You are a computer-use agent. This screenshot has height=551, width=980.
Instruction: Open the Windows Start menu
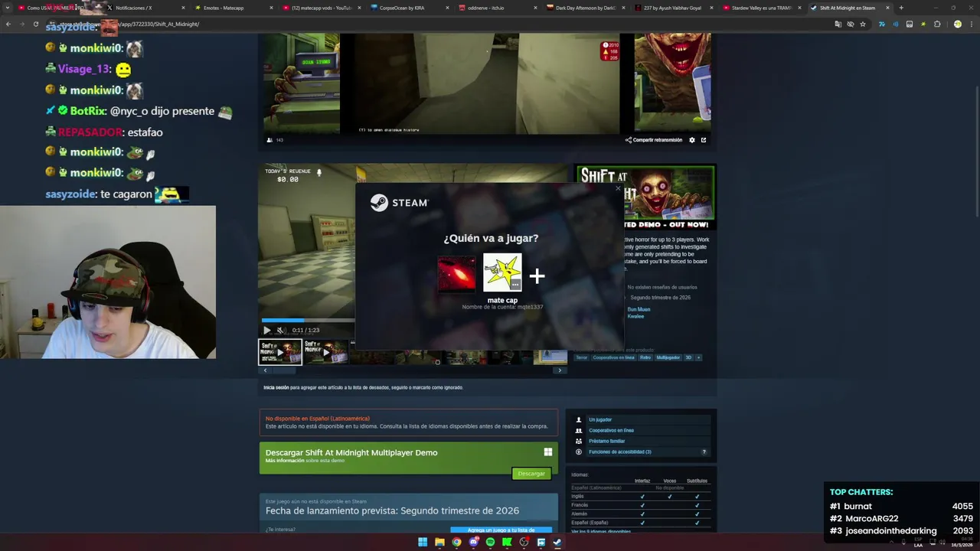tap(423, 543)
